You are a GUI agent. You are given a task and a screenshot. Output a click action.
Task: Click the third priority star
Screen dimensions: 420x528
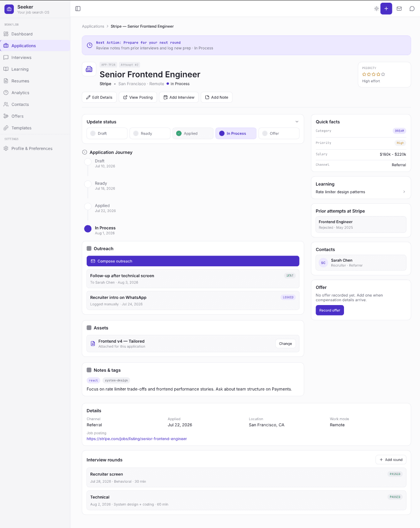(x=374, y=74)
